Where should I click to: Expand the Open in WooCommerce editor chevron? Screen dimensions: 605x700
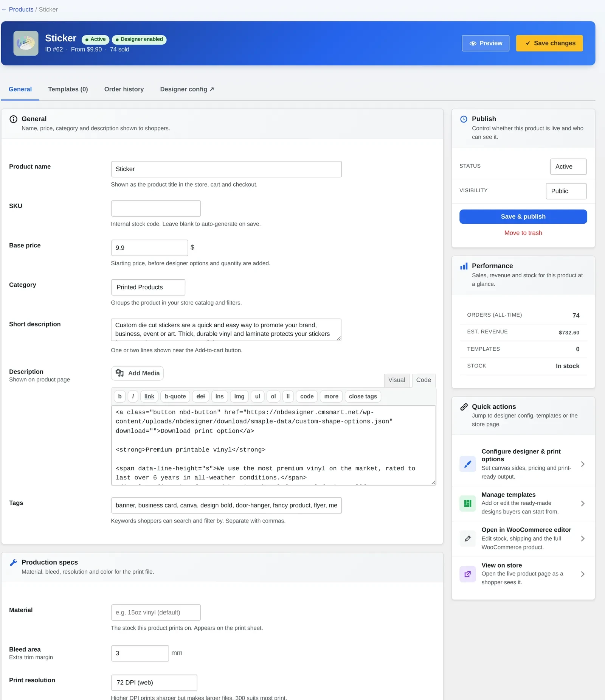pyautogui.click(x=583, y=538)
